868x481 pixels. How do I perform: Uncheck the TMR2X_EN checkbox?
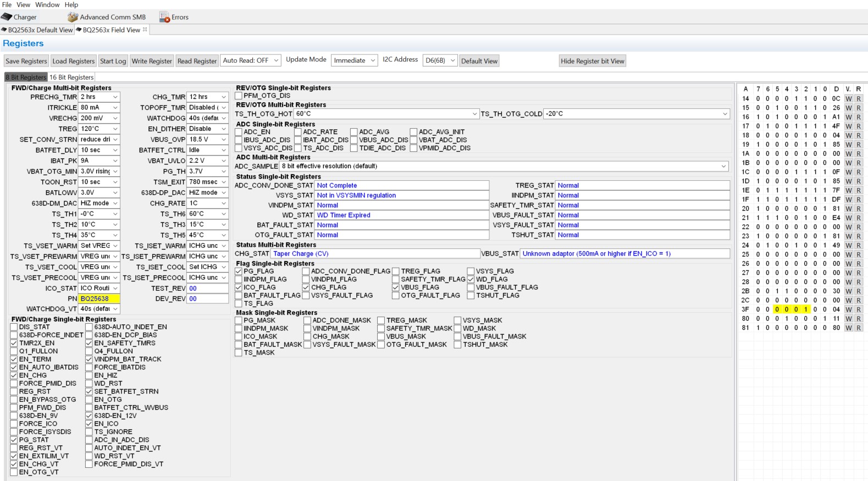click(14, 343)
